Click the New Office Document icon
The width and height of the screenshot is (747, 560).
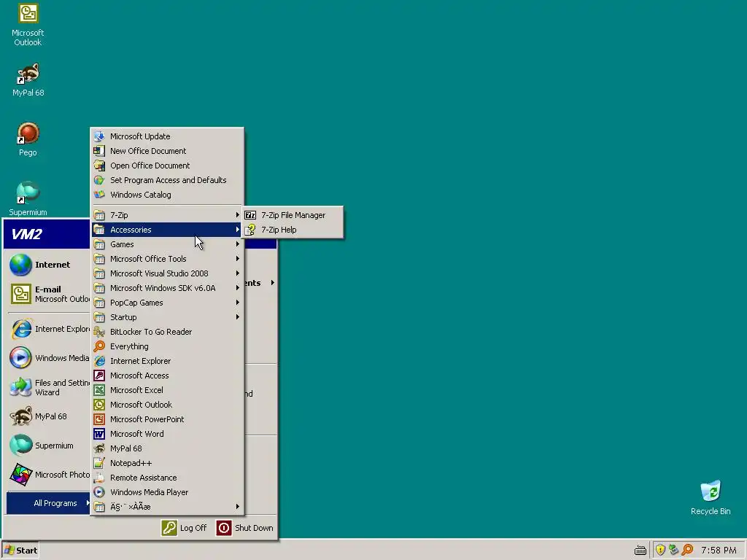[99, 151]
